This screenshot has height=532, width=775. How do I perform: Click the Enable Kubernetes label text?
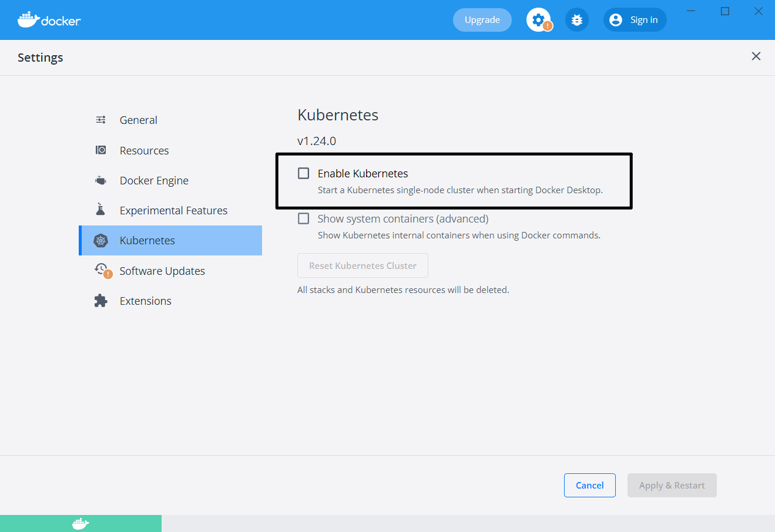click(x=363, y=173)
